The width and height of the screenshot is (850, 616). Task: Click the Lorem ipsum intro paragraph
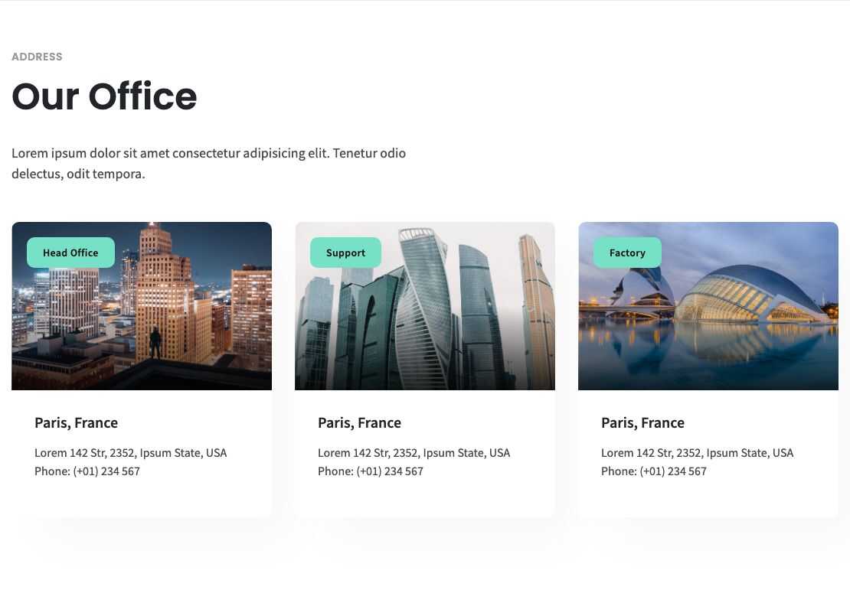click(x=209, y=163)
